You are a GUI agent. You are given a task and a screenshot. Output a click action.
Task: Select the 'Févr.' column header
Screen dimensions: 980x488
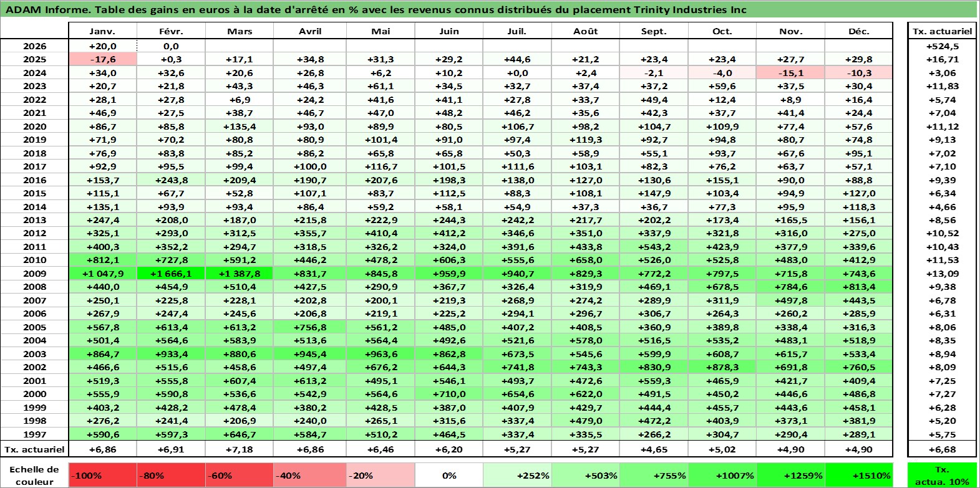171,31
